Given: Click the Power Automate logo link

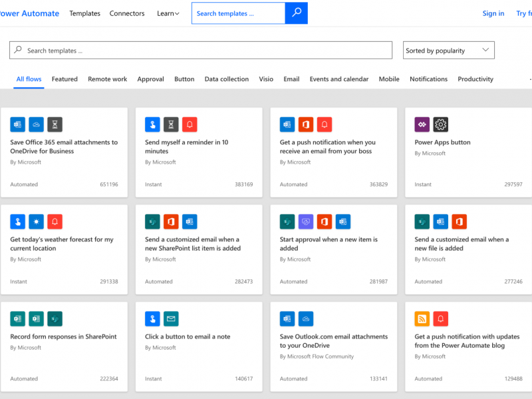Looking at the screenshot, I should point(29,13).
